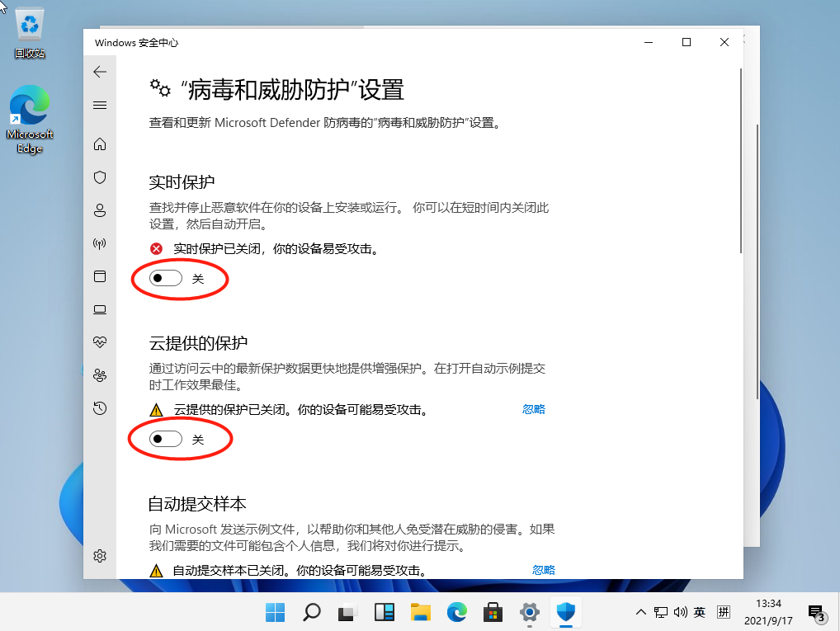Open the Windows Start button

pyautogui.click(x=275, y=612)
